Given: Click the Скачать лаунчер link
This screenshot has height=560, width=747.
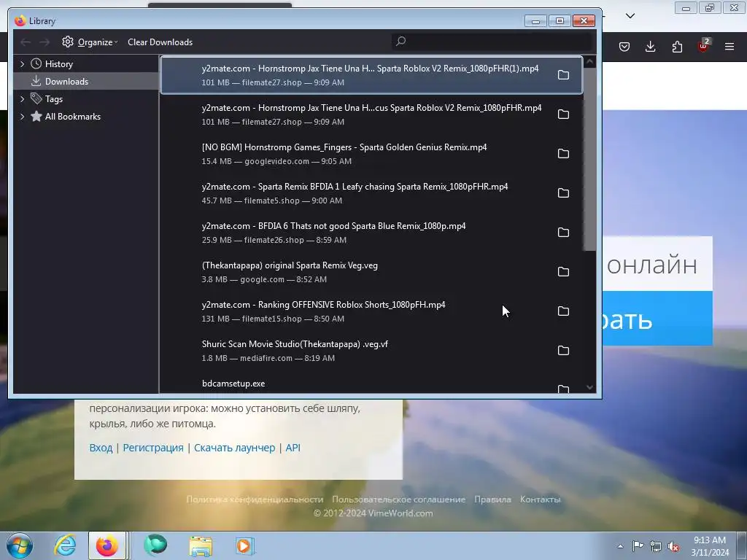Looking at the screenshot, I should tap(234, 448).
